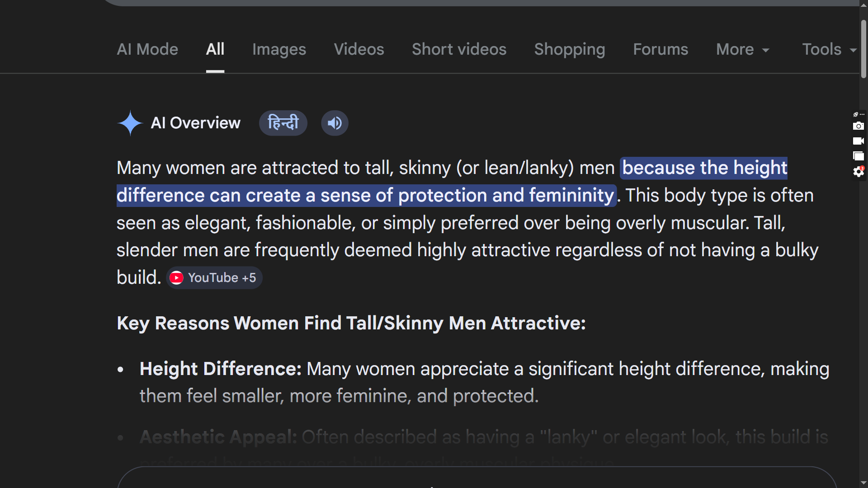
Task: Click the scroll down arrow on scrollbar
Action: coord(863,483)
